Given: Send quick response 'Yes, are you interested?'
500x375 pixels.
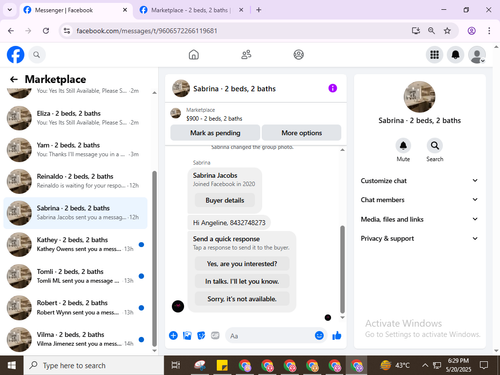Looking at the screenshot, I should [x=242, y=264].
